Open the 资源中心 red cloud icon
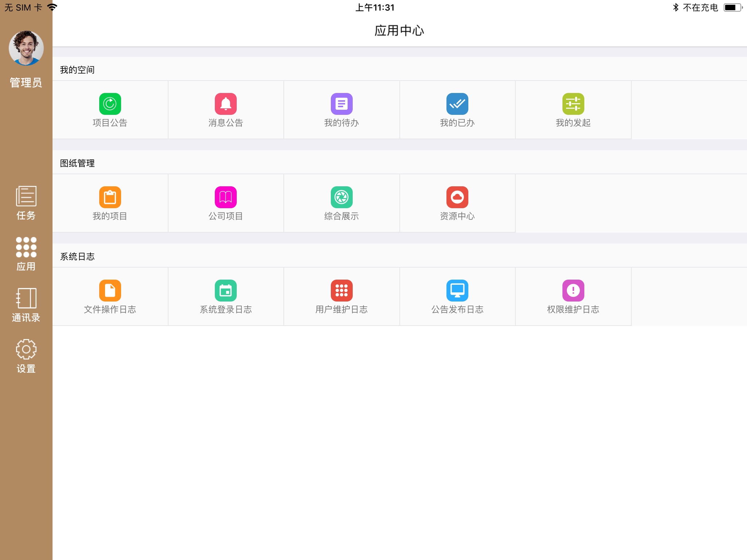 (457, 197)
